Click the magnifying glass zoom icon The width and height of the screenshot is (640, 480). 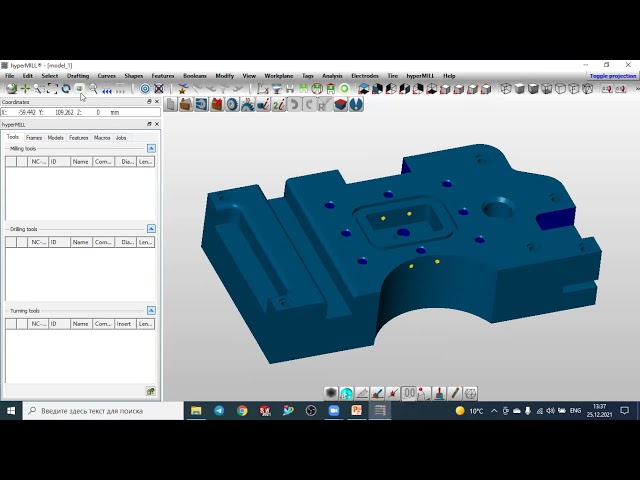(x=93, y=89)
